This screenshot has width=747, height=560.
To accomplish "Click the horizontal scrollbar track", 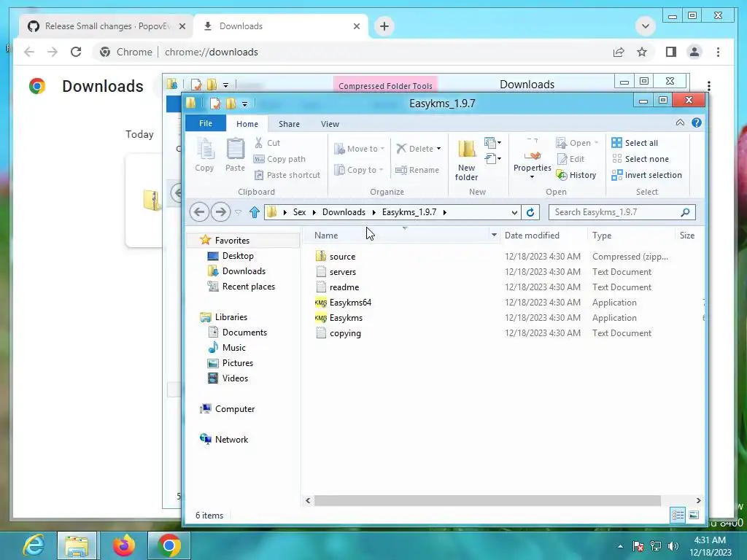I will pos(503,500).
